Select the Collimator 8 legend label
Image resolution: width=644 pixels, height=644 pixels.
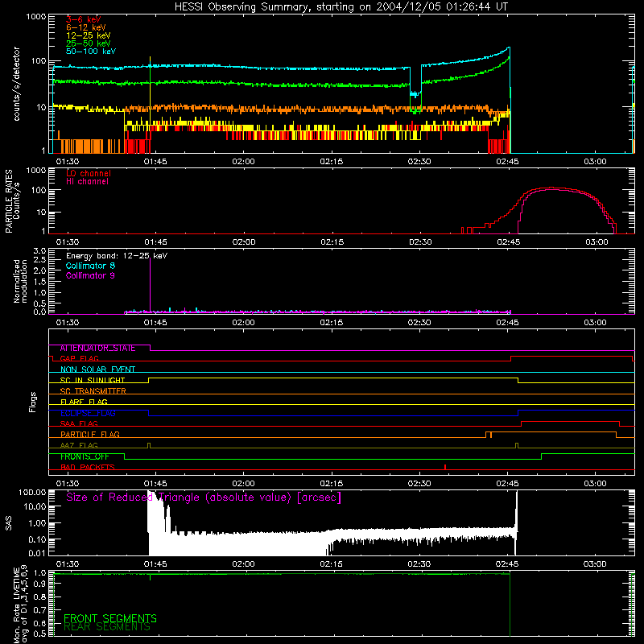click(x=90, y=266)
